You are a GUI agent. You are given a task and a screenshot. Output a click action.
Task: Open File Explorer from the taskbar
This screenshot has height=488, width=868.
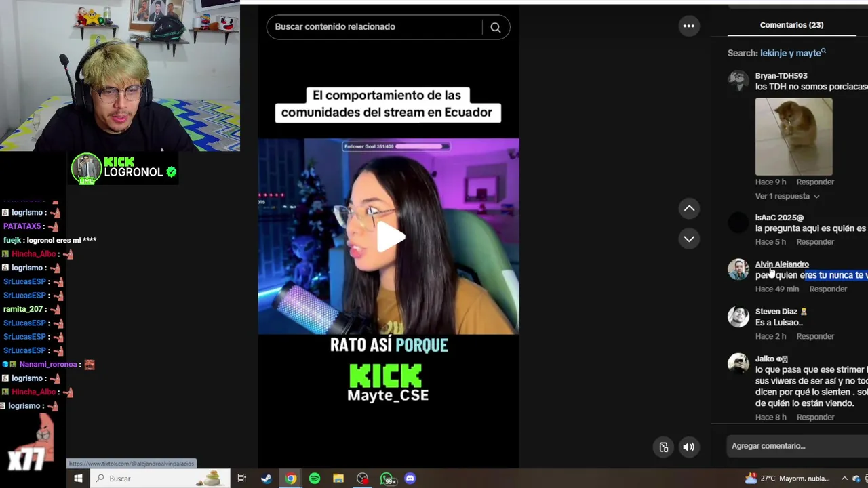coord(338,479)
